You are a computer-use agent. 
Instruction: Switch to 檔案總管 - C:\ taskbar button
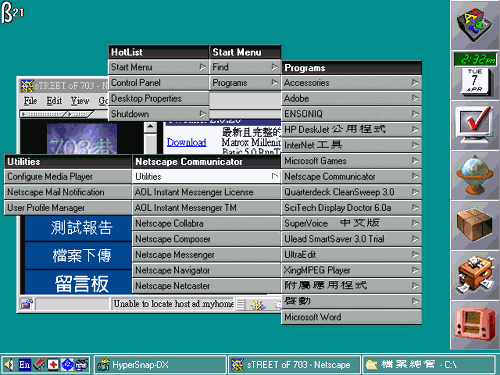coord(428,365)
